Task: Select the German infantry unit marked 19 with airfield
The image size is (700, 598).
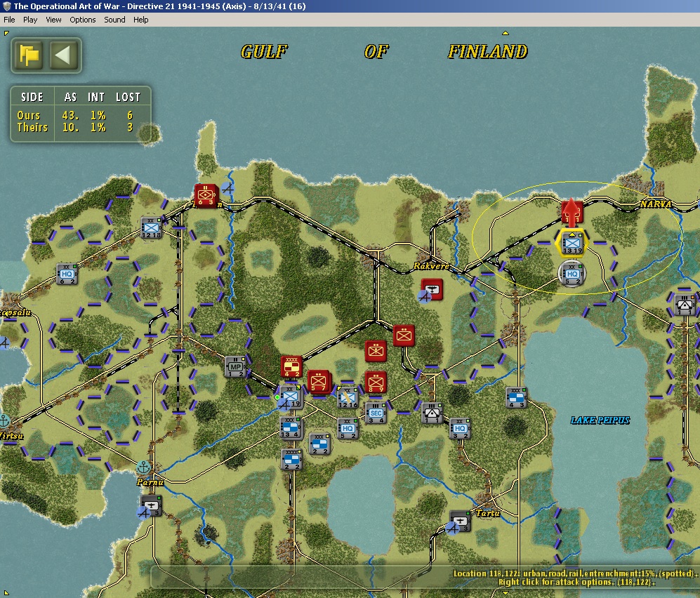Action: pyautogui.click(x=291, y=397)
